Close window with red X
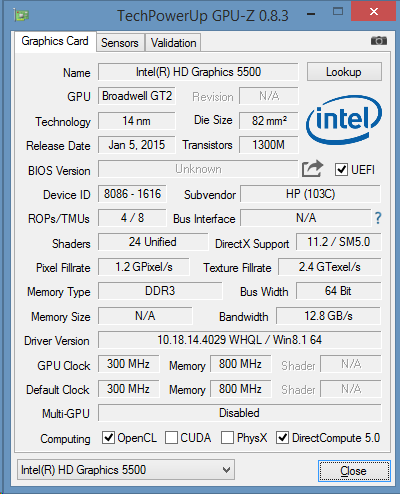400x494 pixels. click(374, 12)
